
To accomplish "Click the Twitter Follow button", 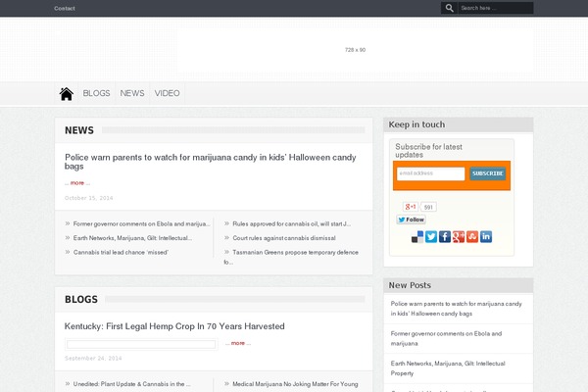I will pyautogui.click(x=411, y=220).
